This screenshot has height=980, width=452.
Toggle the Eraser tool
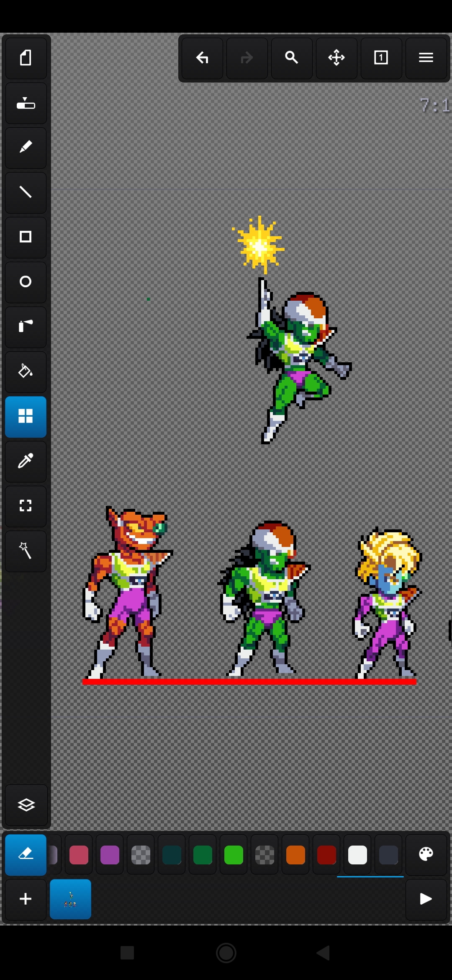pyautogui.click(x=26, y=854)
